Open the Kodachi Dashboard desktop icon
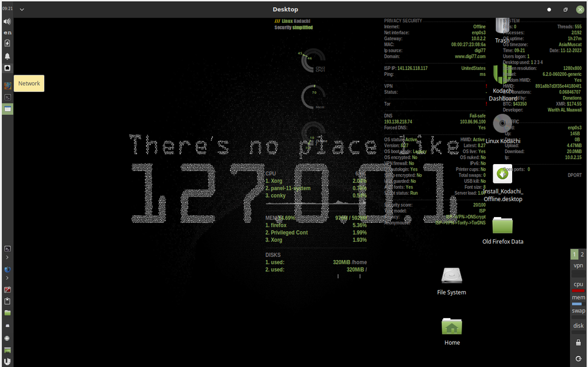The height and width of the screenshot is (367, 588). [503, 82]
